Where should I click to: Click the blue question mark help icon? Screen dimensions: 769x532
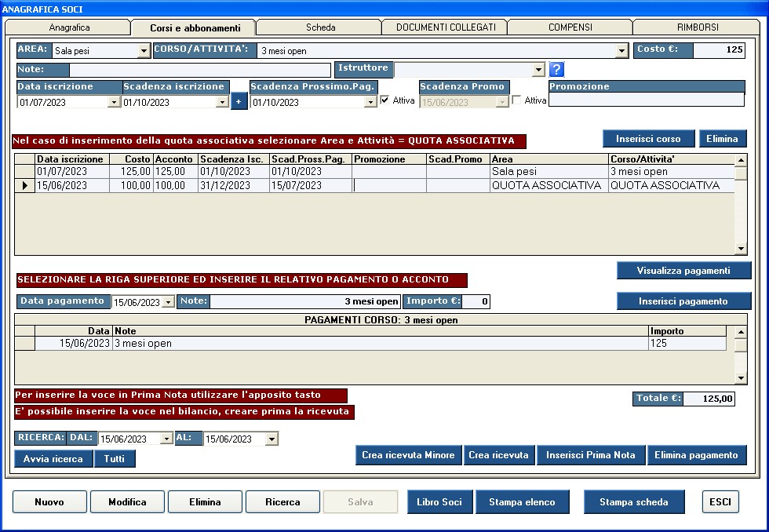click(x=556, y=69)
